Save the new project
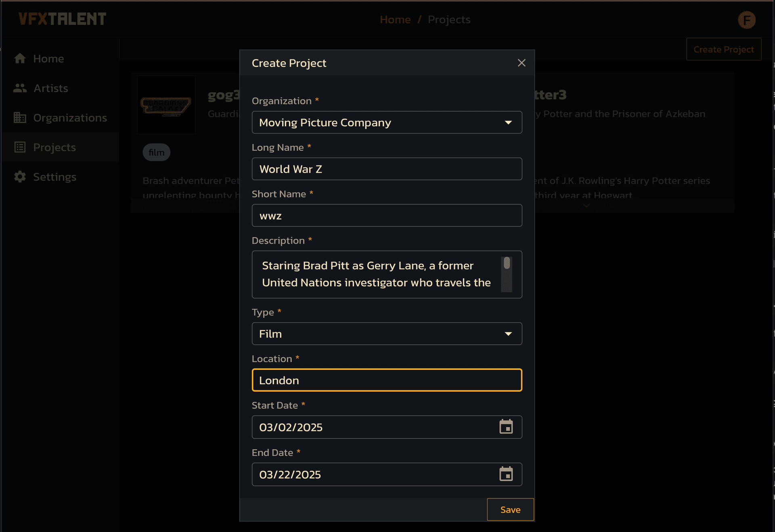Image resolution: width=775 pixels, height=532 pixels. point(510,509)
